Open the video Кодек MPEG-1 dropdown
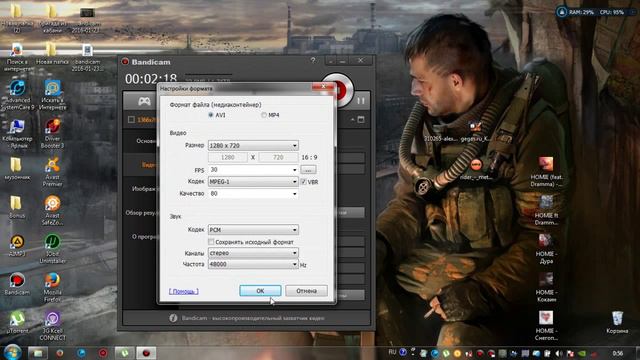The width and height of the screenshot is (640, 360). point(253,181)
